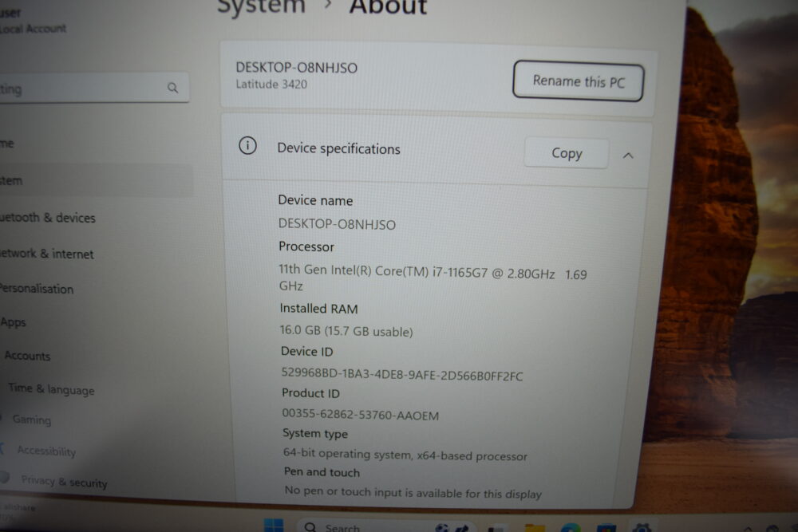Screen dimensions: 798x532
Task: Open Bluetooth & devices settings
Action: click(48, 218)
